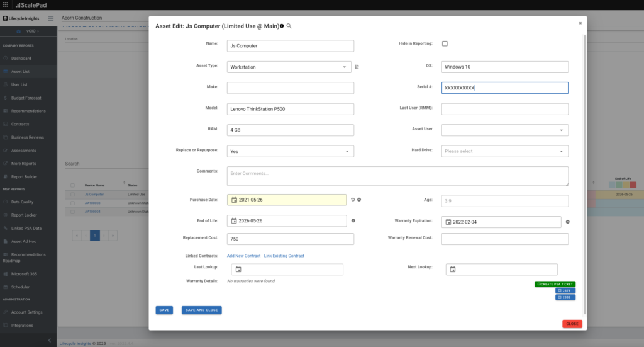This screenshot has width=644, height=347.
Task: Click the red CLOSE button
Action: (572, 324)
